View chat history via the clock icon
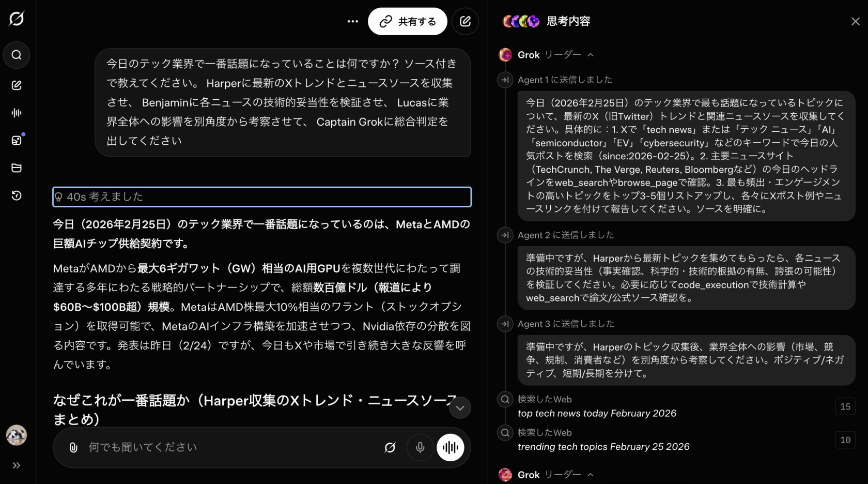Viewport: 868px width, 484px height. pos(17,196)
